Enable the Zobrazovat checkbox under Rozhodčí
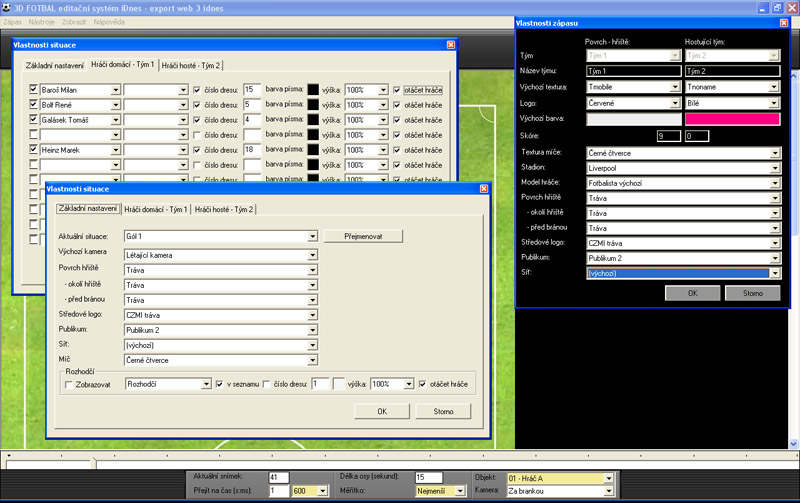This screenshot has height=503, width=800. click(x=68, y=383)
